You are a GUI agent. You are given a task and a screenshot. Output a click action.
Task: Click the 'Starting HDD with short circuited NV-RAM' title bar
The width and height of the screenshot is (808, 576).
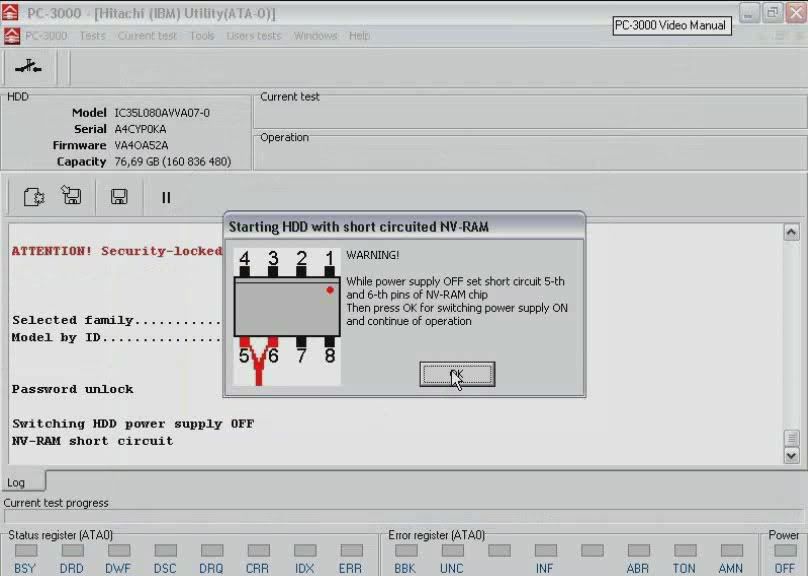click(404, 226)
